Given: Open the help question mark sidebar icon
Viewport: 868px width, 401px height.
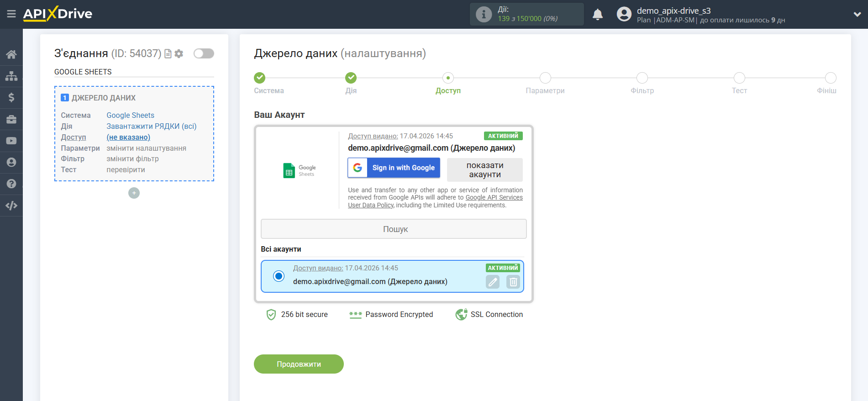Looking at the screenshot, I should tap(11, 184).
